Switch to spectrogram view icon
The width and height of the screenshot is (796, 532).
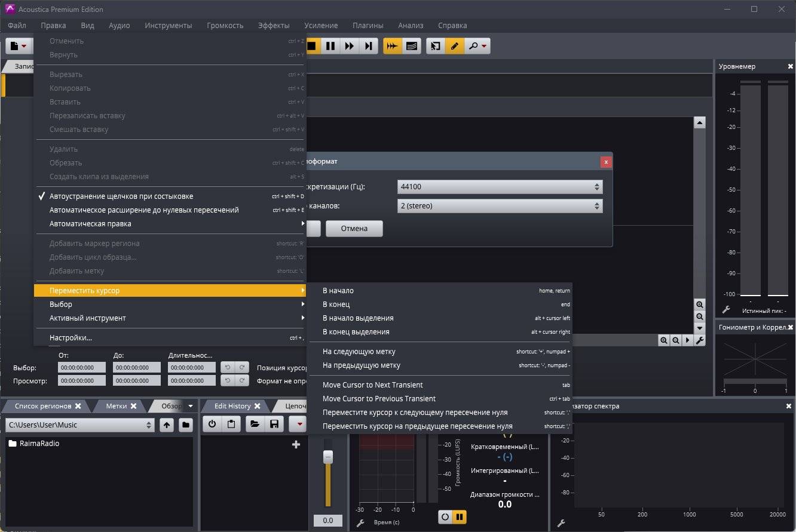click(411, 46)
